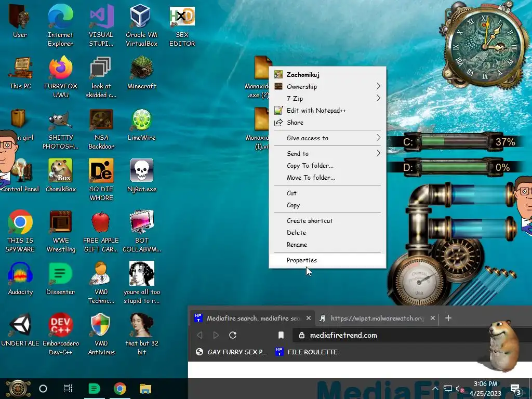Image resolution: width=532 pixels, height=399 pixels.
Task: Close the wipet.malwarewatch.org tab
Action: (x=433, y=318)
